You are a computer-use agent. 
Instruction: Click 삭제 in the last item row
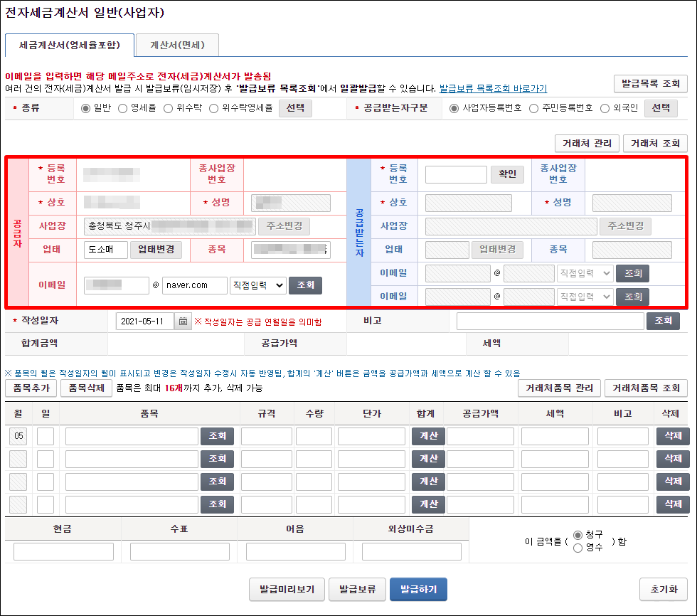tap(673, 504)
